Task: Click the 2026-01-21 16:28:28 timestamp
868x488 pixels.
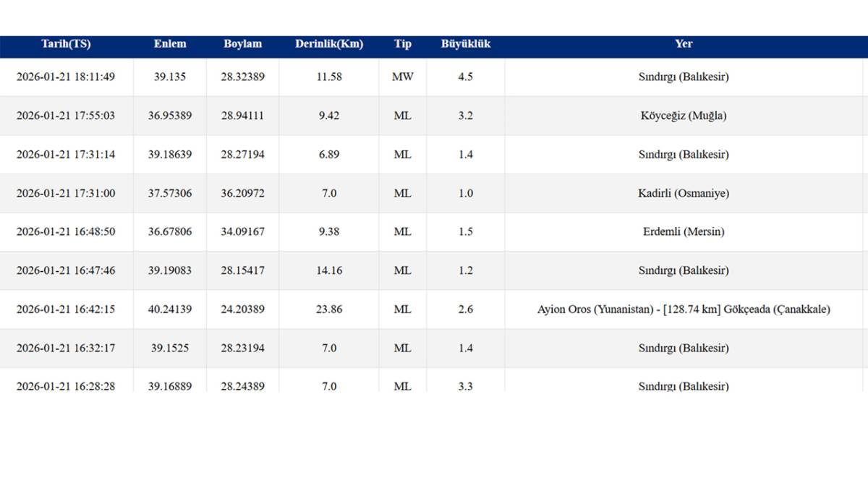Action: (x=66, y=386)
